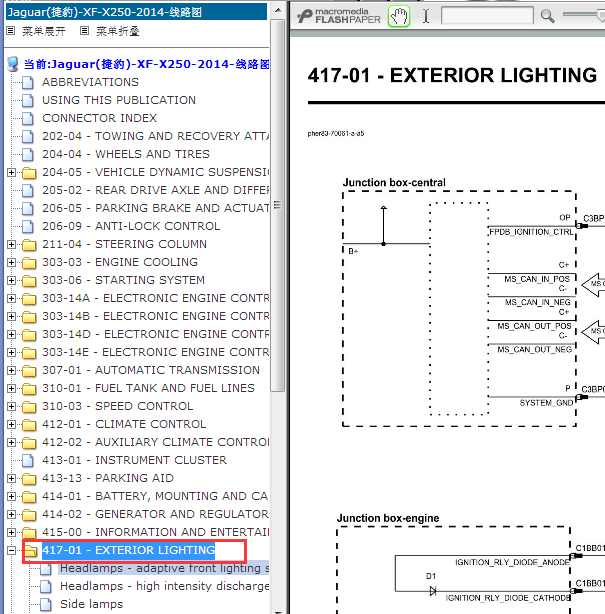Click open folder icon for 417-01 EXTERIOR LIGHTING
The width and height of the screenshot is (605, 614).
tap(31, 551)
